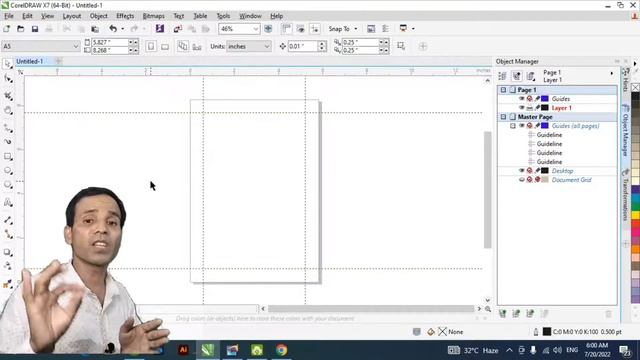
Task: Select the Zoom/Pan hand tool
Action: coord(8,110)
